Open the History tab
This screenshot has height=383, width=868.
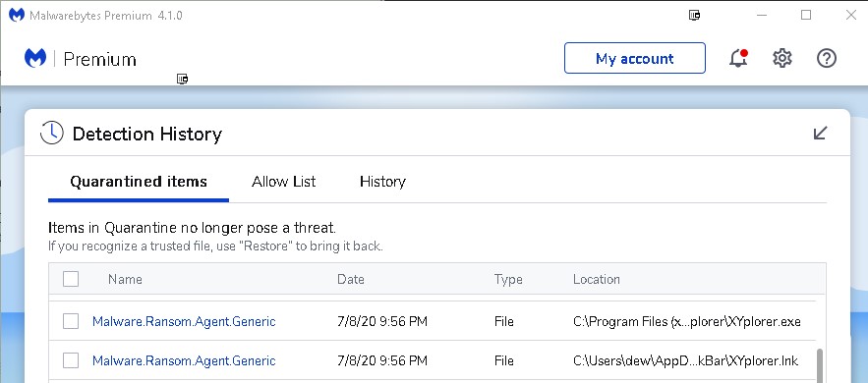[382, 182]
